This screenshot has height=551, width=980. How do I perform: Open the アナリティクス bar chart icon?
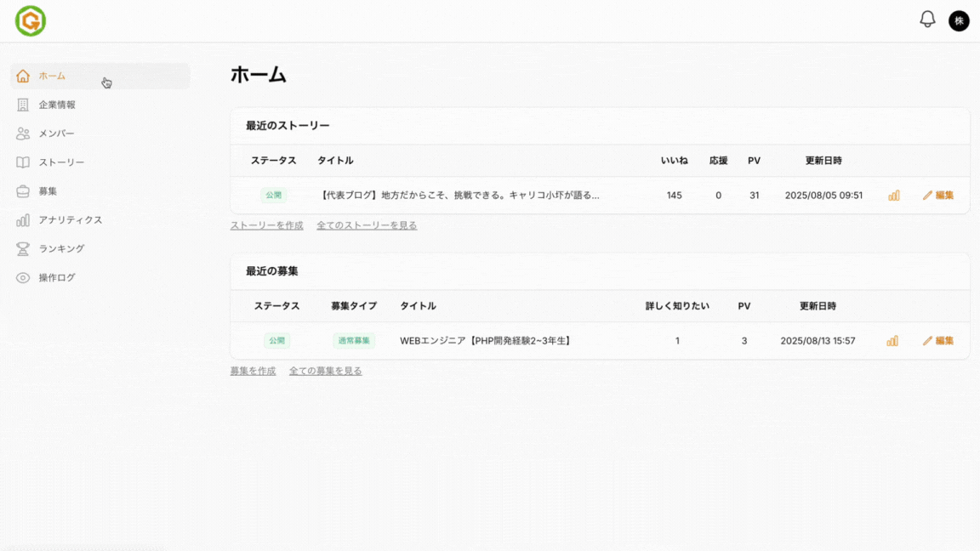point(22,219)
